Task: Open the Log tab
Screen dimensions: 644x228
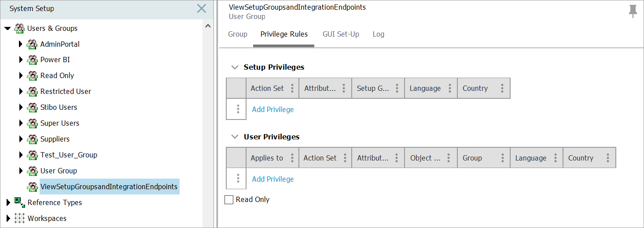Action: point(378,34)
